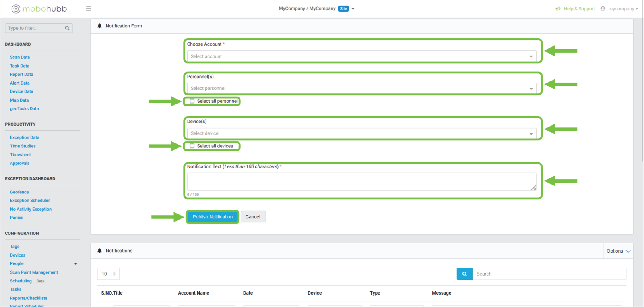
Task: Toggle the hamburger sidebar menu icon
Action: tap(89, 9)
